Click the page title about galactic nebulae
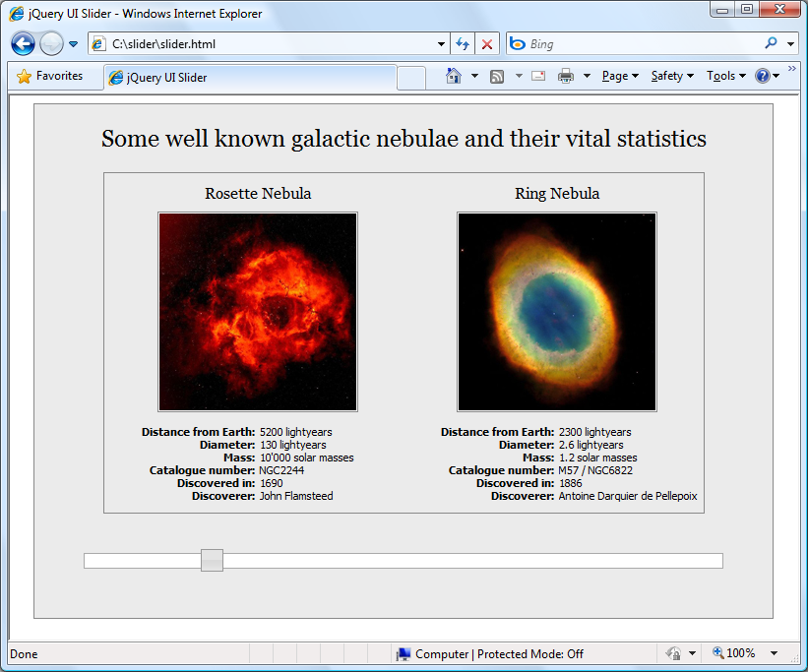This screenshot has height=672, width=808. [x=404, y=139]
